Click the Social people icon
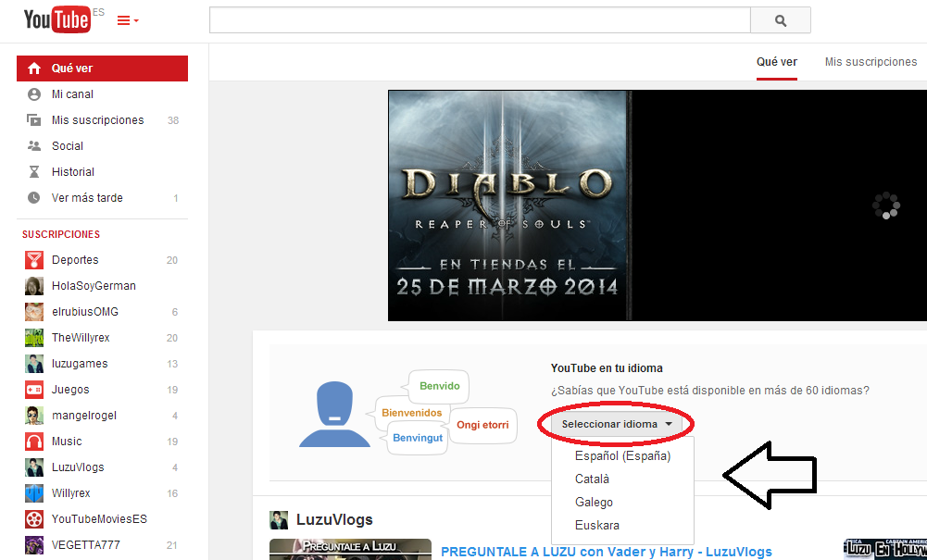 (x=34, y=146)
